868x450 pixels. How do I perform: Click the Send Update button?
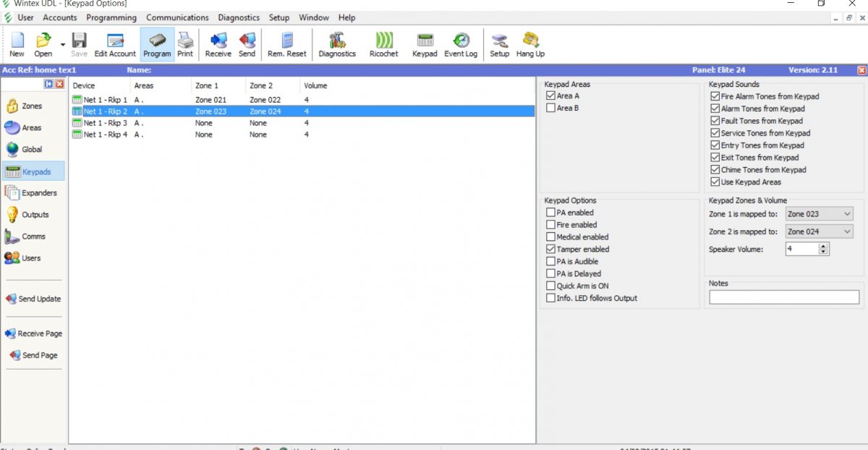click(x=33, y=299)
